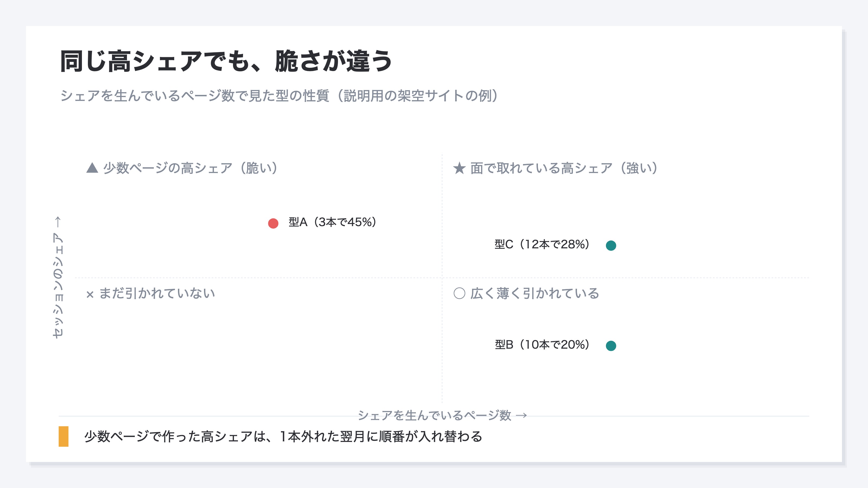Click the quadrant label まだ引かれていない

157,293
